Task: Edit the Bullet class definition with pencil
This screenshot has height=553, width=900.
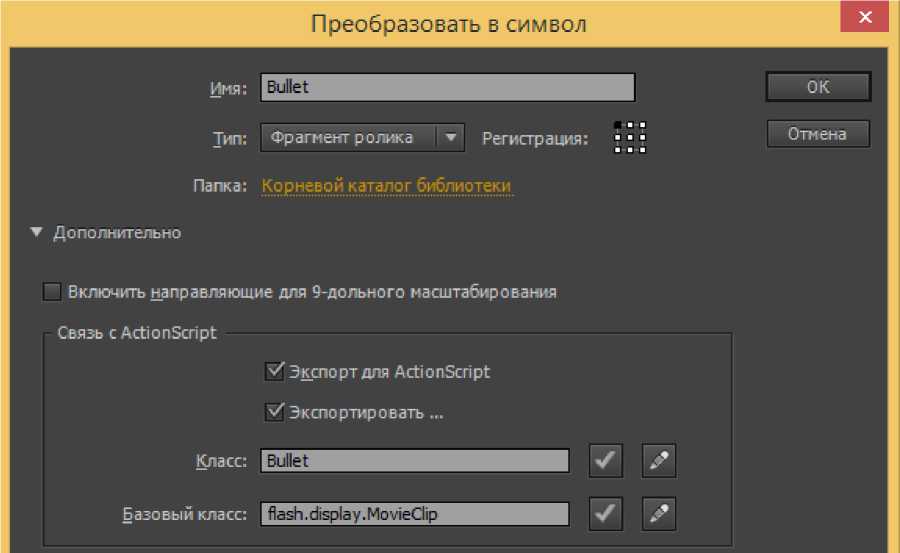Action: coord(659,461)
